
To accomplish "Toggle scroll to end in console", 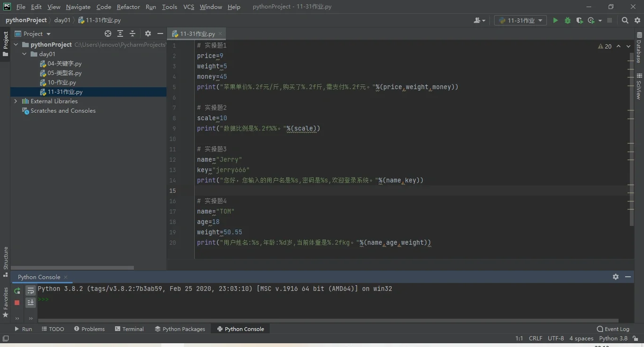I will (x=31, y=303).
